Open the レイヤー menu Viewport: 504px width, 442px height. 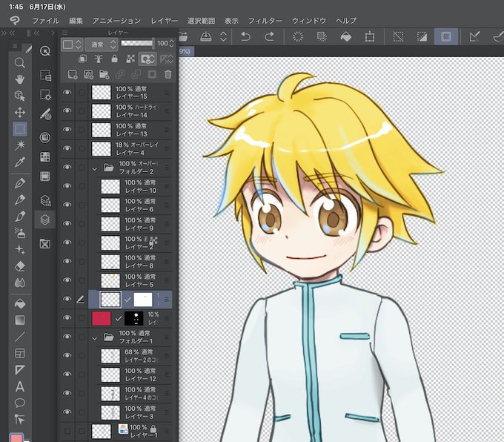[165, 21]
